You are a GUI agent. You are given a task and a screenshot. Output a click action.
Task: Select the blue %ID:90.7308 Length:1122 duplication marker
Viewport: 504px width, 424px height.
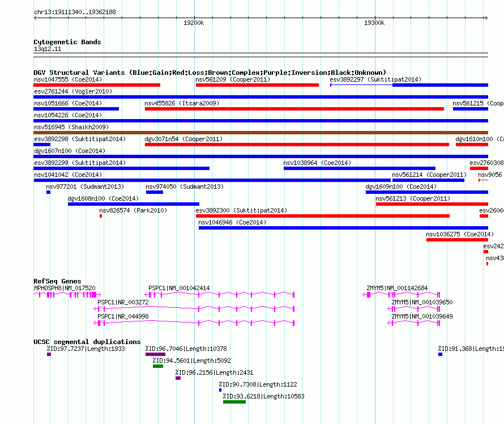220,390
